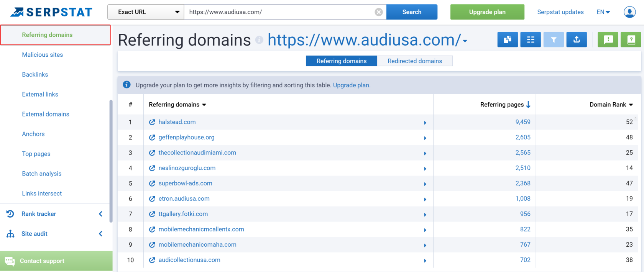Click the Upgrade plan link in notice

352,85
